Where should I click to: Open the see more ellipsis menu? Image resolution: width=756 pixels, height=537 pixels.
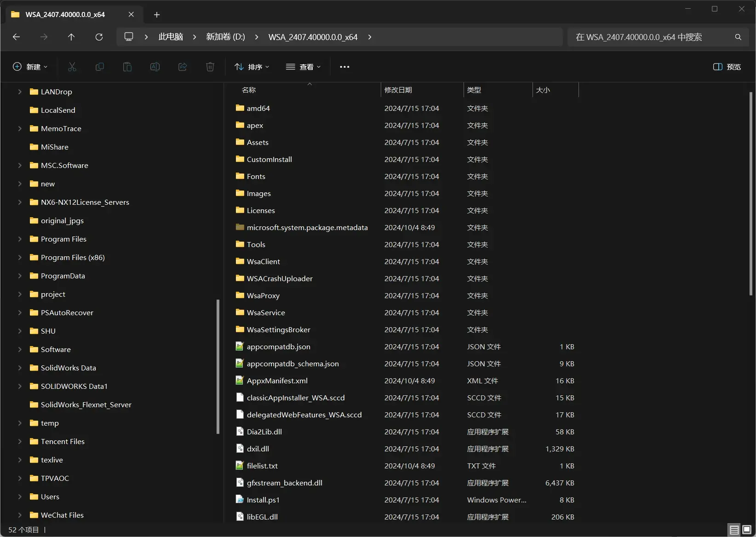[x=344, y=67]
